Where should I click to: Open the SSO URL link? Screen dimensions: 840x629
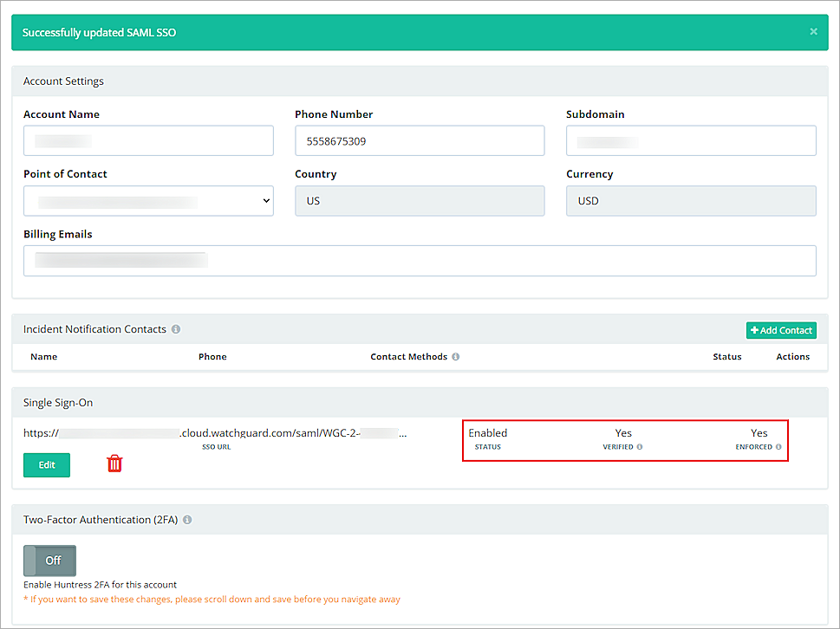point(208,432)
